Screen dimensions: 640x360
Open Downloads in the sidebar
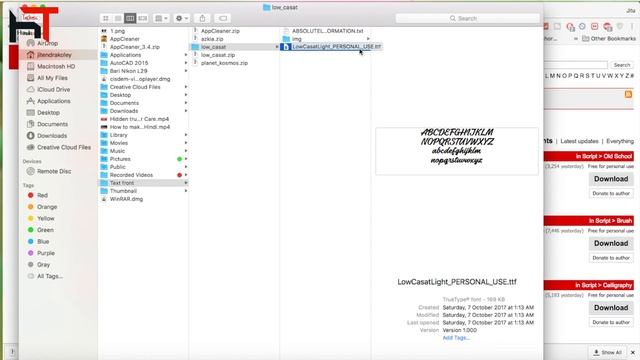coord(52,136)
